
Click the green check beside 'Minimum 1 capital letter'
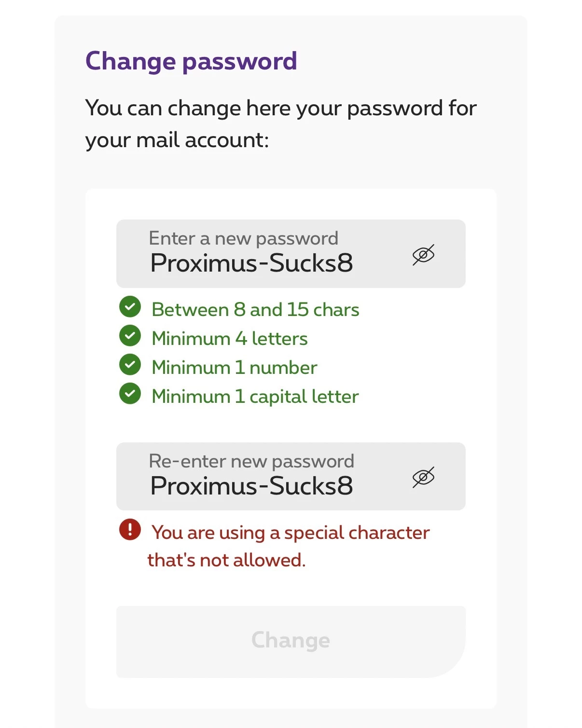[130, 394]
